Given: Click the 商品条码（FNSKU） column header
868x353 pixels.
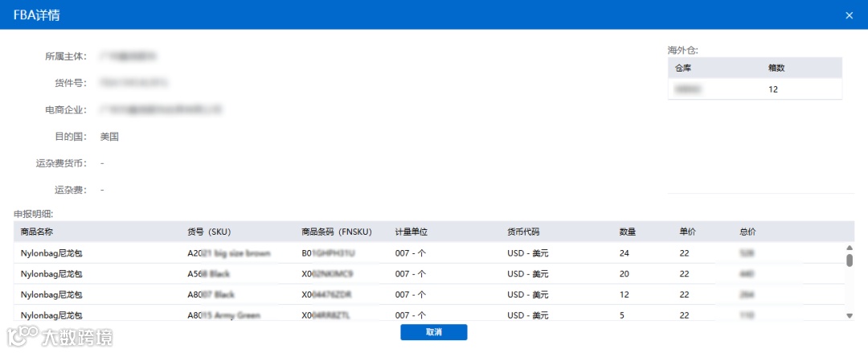Looking at the screenshot, I should [x=337, y=232].
